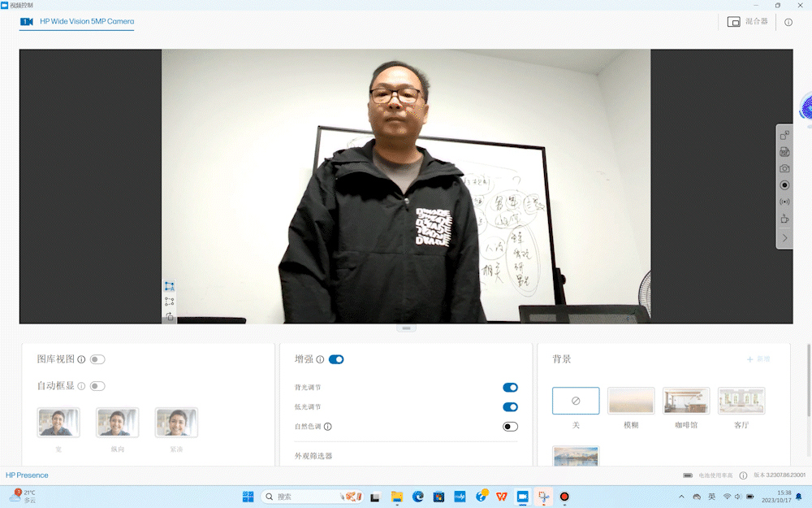
Task: Toggle the 图库视图 switch
Action: point(97,359)
